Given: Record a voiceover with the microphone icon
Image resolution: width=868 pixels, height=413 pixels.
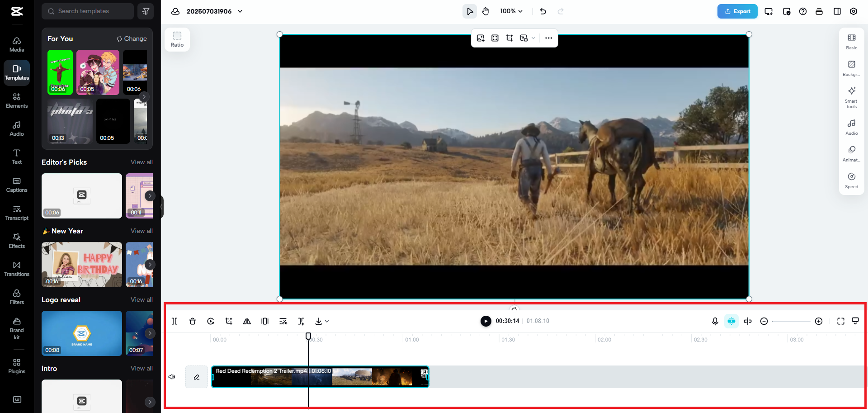Looking at the screenshot, I should (715, 321).
